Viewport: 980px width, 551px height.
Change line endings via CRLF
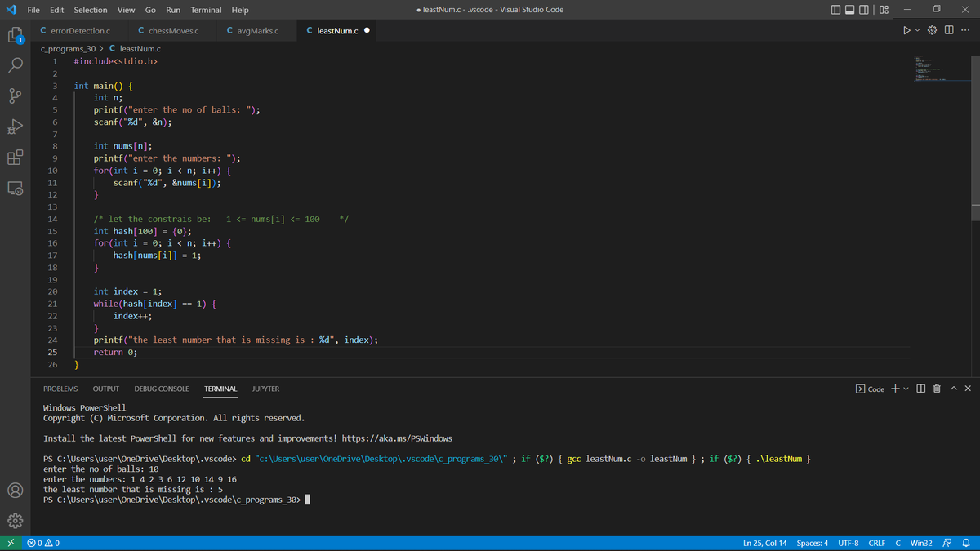point(876,543)
